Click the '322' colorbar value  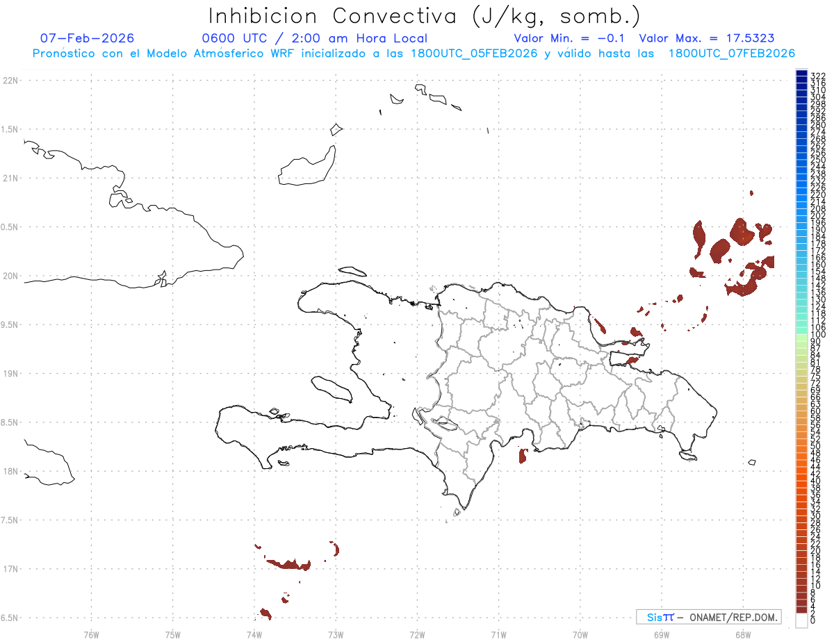(x=817, y=76)
